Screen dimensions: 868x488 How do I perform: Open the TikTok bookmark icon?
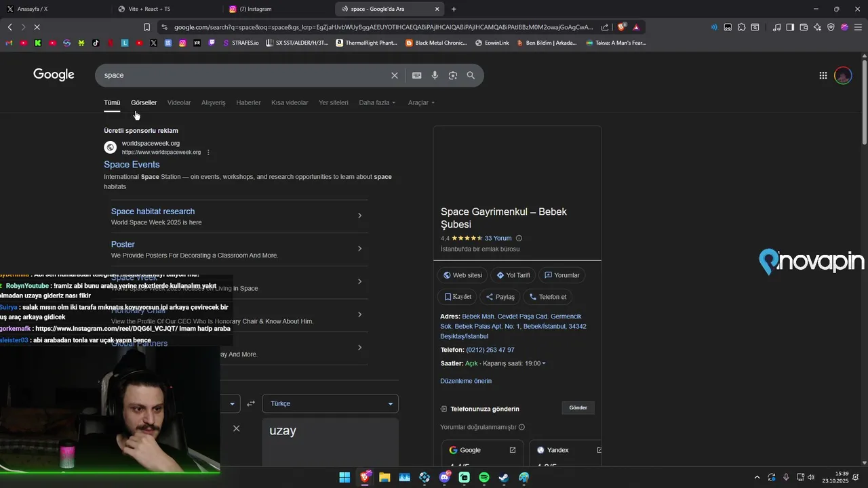95,43
